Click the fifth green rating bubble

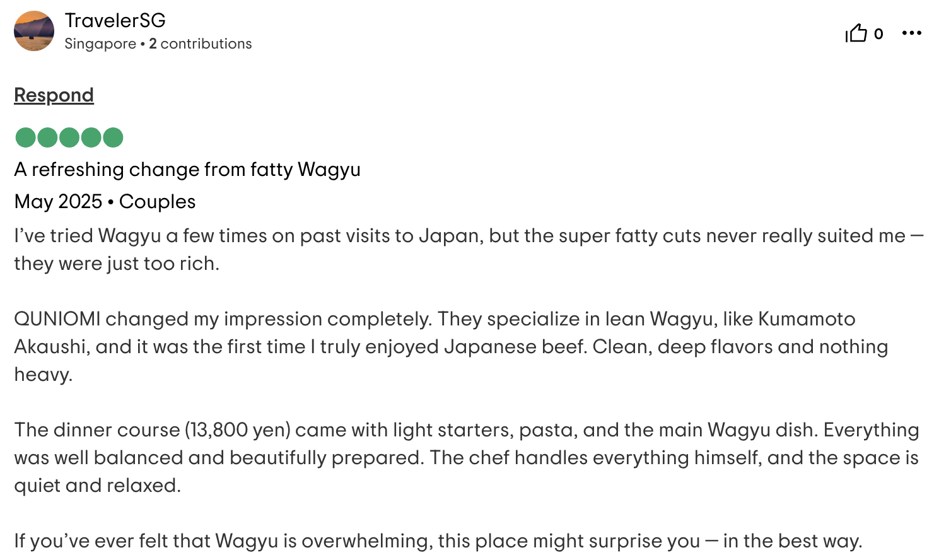pyautogui.click(x=113, y=137)
